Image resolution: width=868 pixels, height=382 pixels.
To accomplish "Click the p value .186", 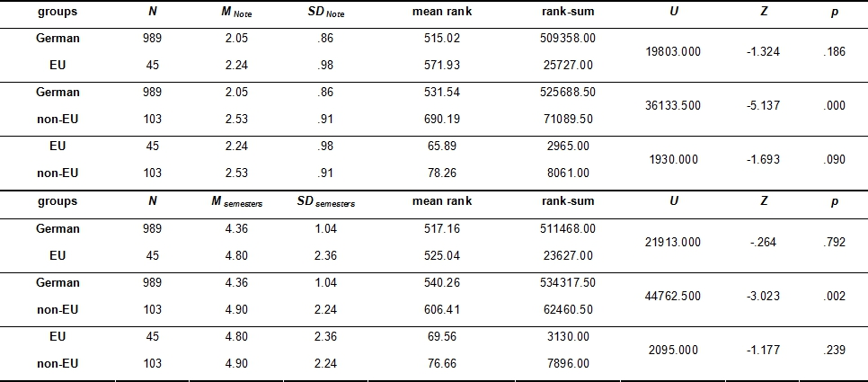I will pyautogui.click(x=834, y=51).
